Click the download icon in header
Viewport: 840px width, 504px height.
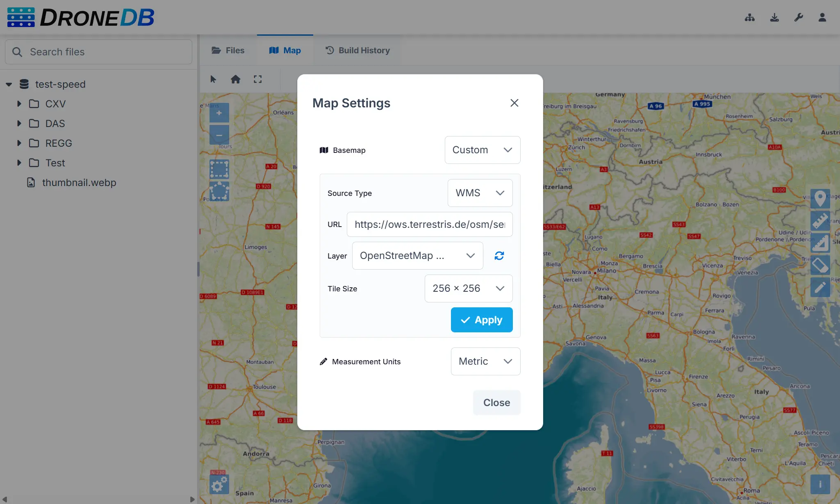tap(774, 17)
